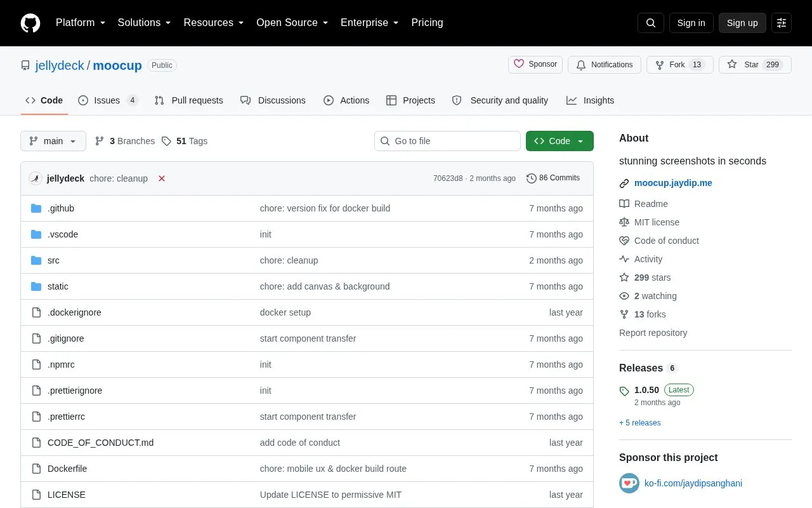Click jellydeck's avatar in the commit row
The image size is (812, 508).
(36, 178)
